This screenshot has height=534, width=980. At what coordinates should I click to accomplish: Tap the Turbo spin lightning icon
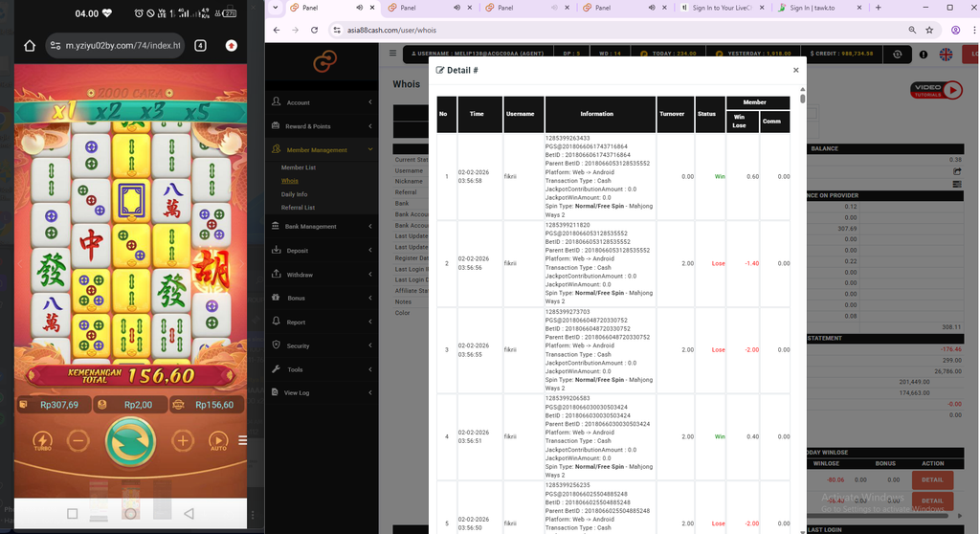tap(42, 441)
